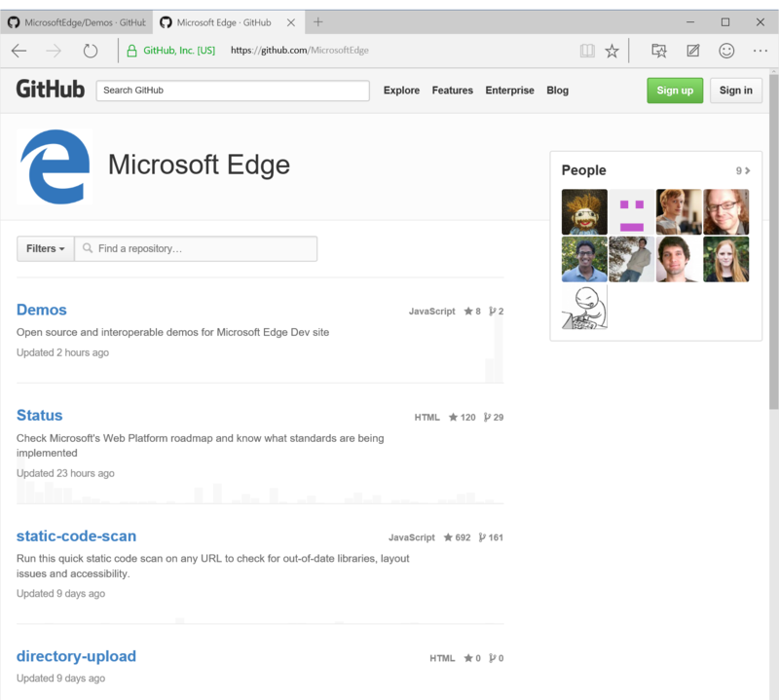The width and height of the screenshot is (779, 700).
Task: Go to the Enterprise nav link
Action: click(509, 91)
